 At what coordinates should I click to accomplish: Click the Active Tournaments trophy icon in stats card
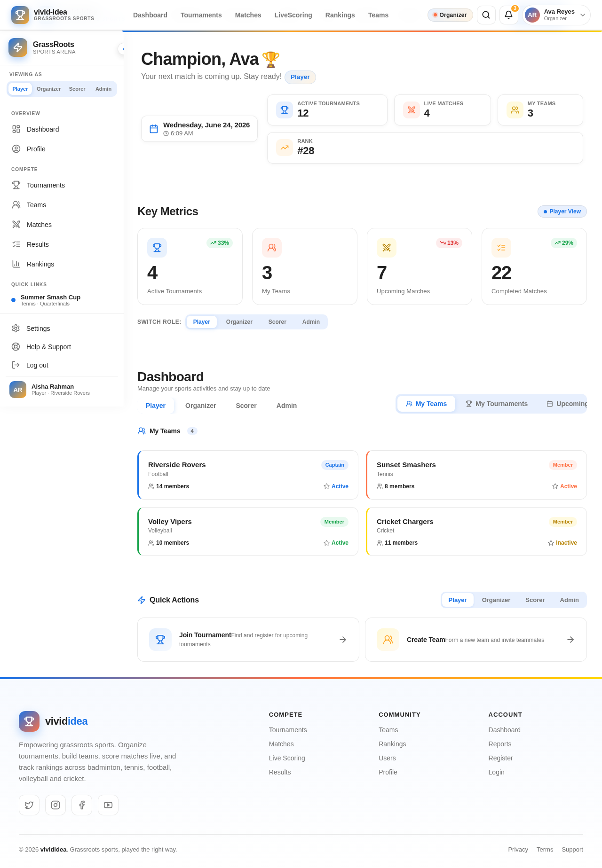coord(285,110)
